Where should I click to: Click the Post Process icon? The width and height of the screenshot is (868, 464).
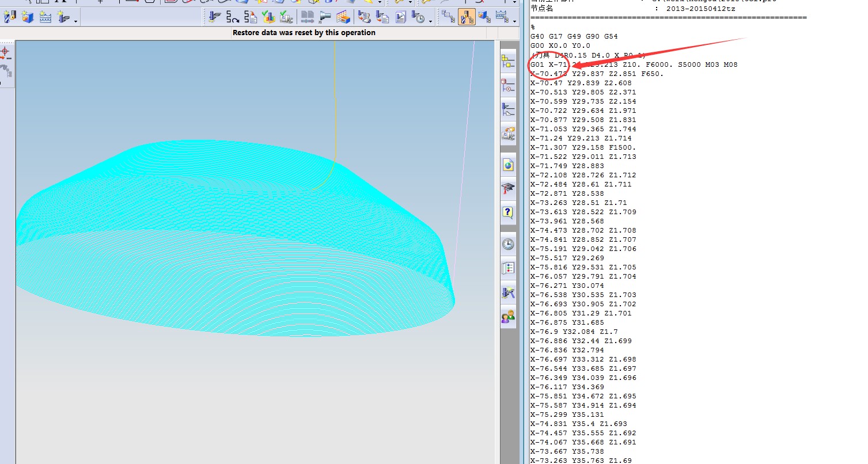tap(382, 17)
